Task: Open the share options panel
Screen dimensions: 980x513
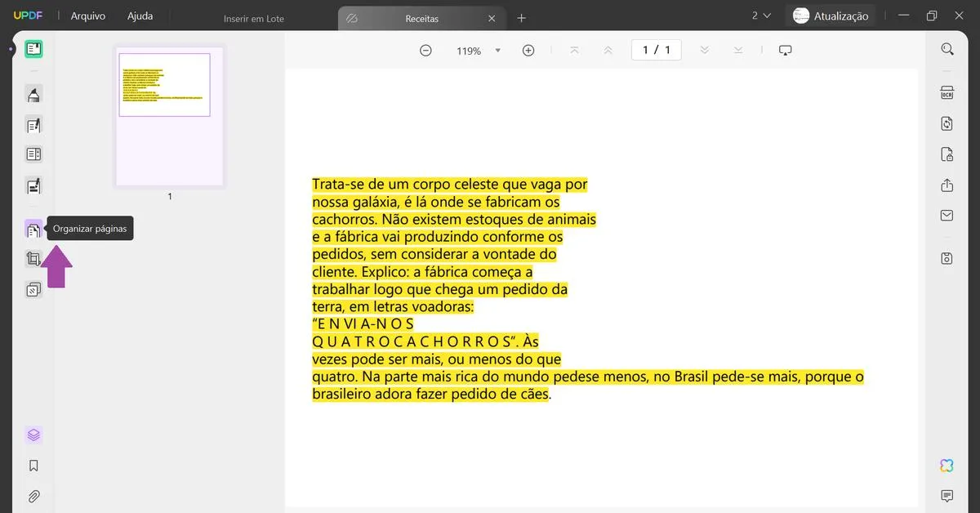Action: [x=947, y=185]
